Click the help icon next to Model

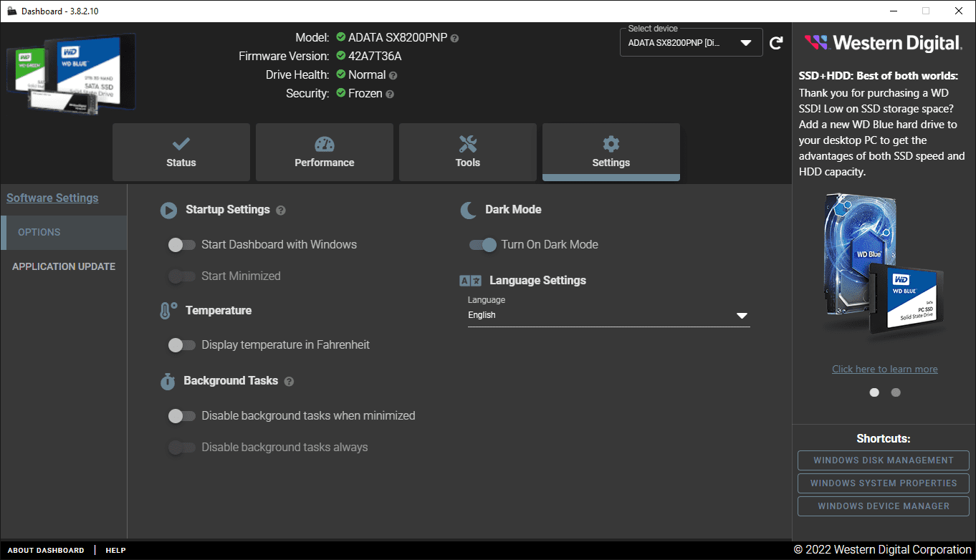[x=454, y=38]
